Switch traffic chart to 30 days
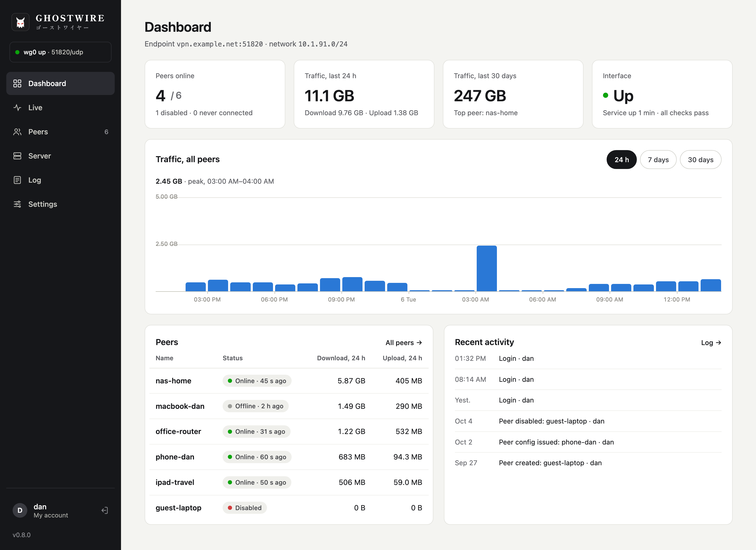This screenshot has height=550, width=756. click(700, 160)
